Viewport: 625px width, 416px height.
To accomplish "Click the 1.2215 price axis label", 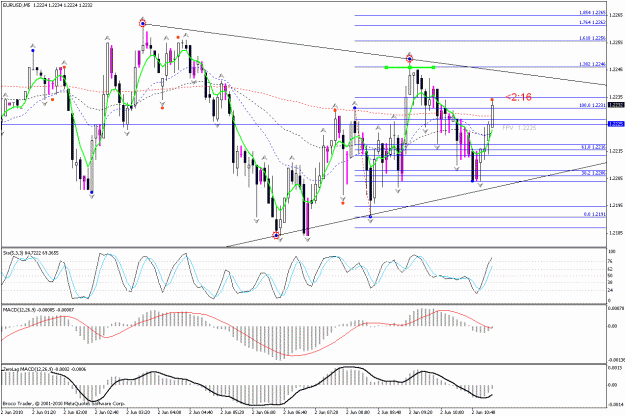I will [x=616, y=151].
